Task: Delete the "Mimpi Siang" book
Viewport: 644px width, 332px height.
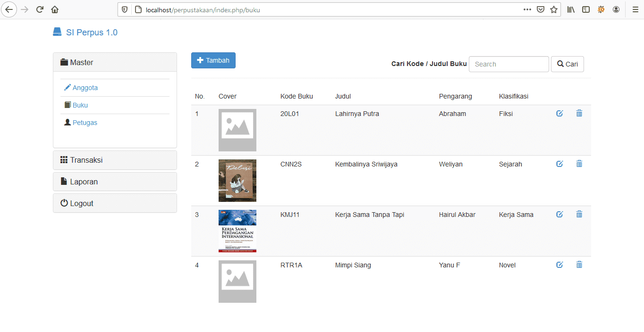Action: [579, 265]
